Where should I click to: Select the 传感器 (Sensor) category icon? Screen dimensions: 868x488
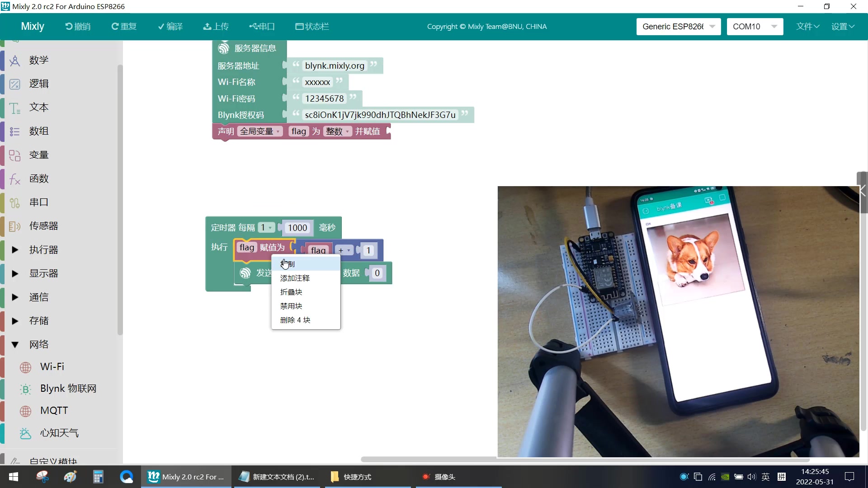(15, 226)
